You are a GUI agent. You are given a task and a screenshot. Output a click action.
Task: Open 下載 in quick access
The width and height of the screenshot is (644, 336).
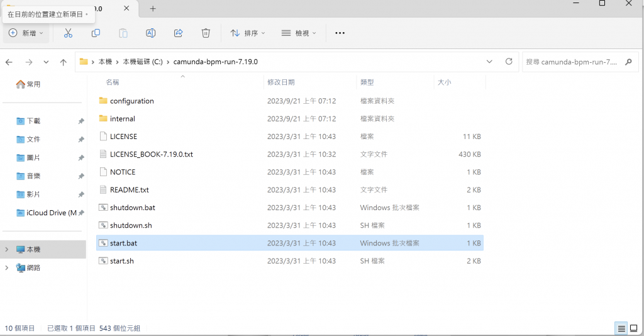click(28, 121)
